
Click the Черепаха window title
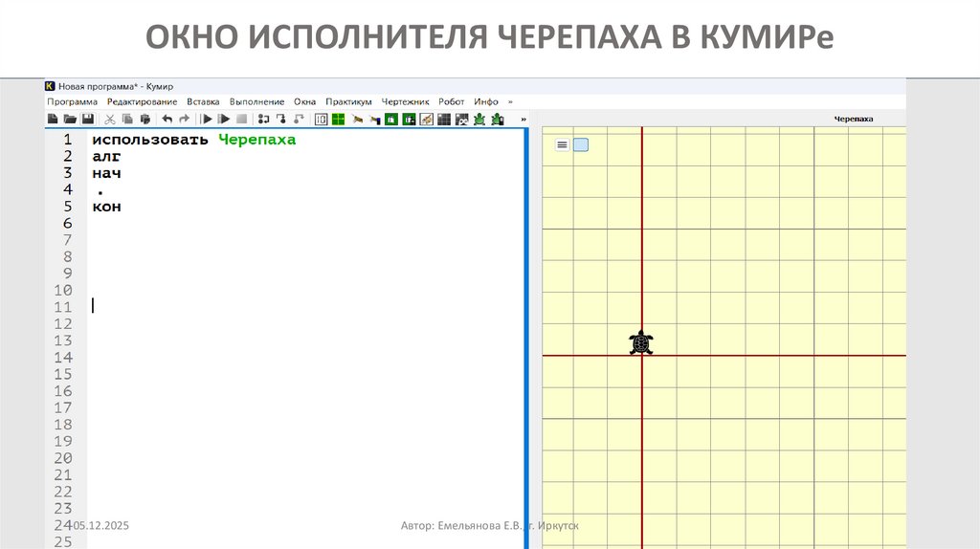coord(853,119)
